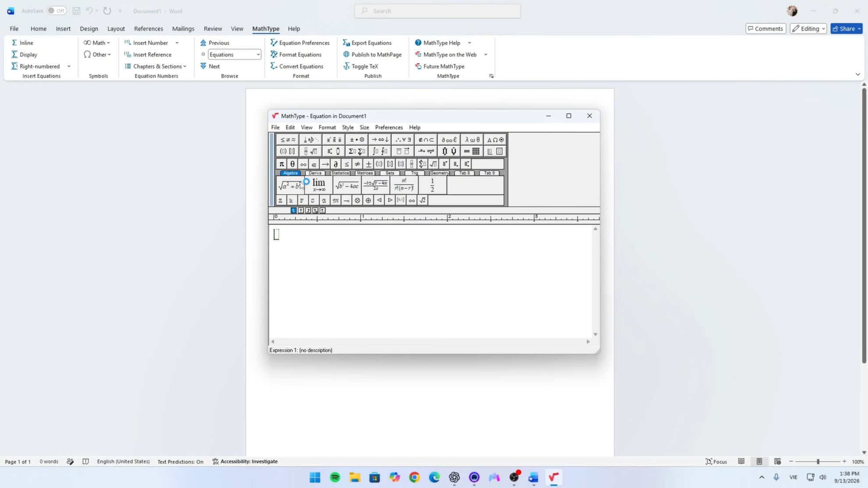This screenshot has height=488, width=868.
Task: Open the arrow symbols palette
Action: click(380, 139)
